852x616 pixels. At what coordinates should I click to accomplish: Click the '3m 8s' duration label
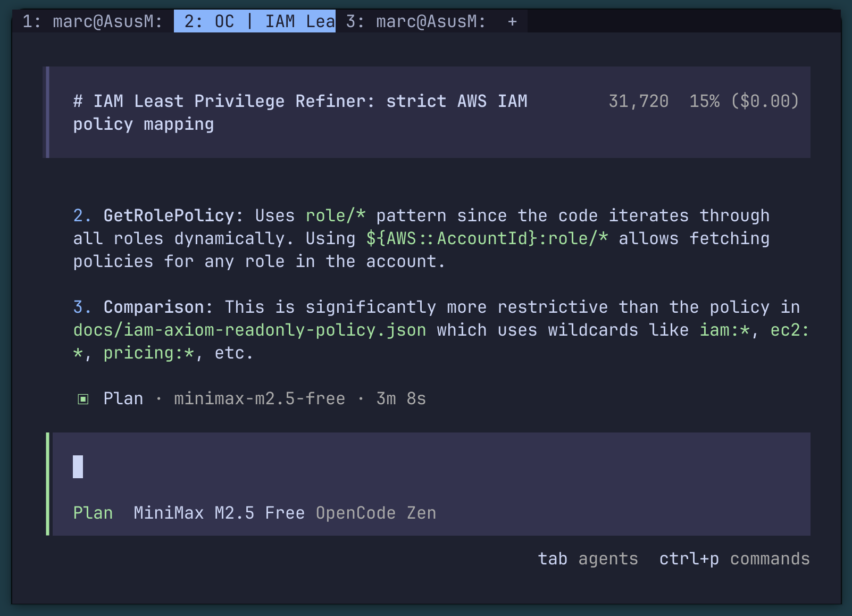coord(400,398)
